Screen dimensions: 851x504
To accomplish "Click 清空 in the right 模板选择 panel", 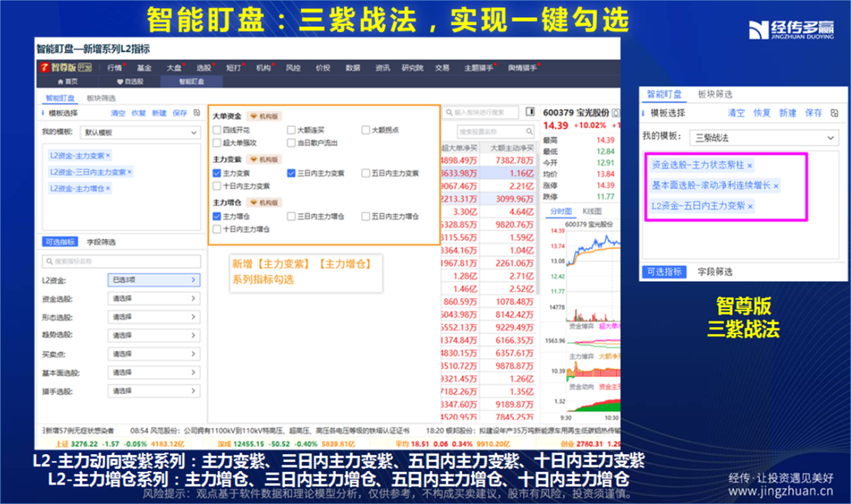I will pos(736,113).
